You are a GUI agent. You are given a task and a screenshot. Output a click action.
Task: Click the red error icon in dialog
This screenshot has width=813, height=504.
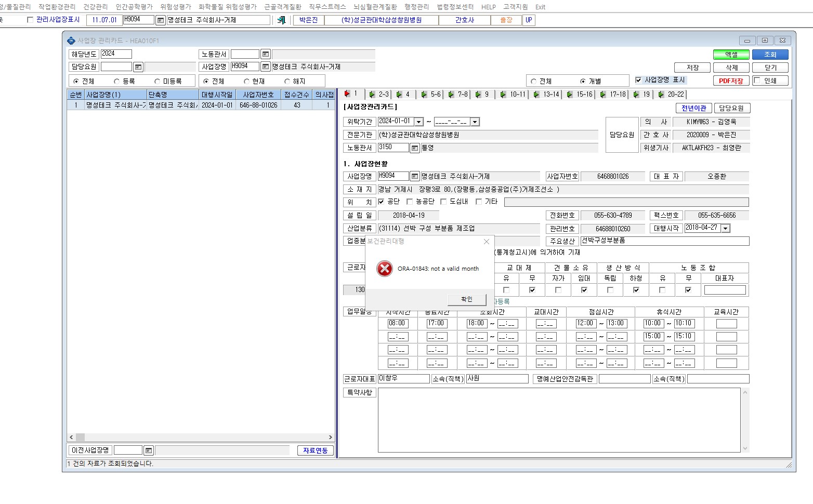(384, 269)
